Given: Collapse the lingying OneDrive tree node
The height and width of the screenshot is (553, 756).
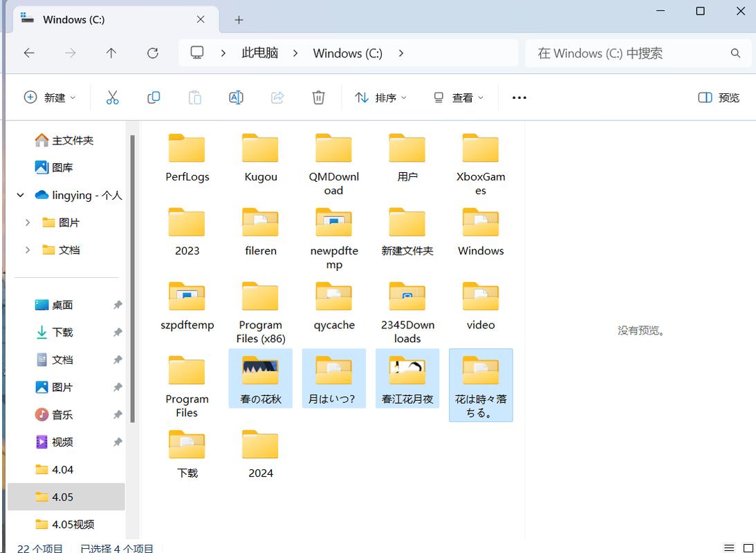Looking at the screenshot, I should pos(20,195).
